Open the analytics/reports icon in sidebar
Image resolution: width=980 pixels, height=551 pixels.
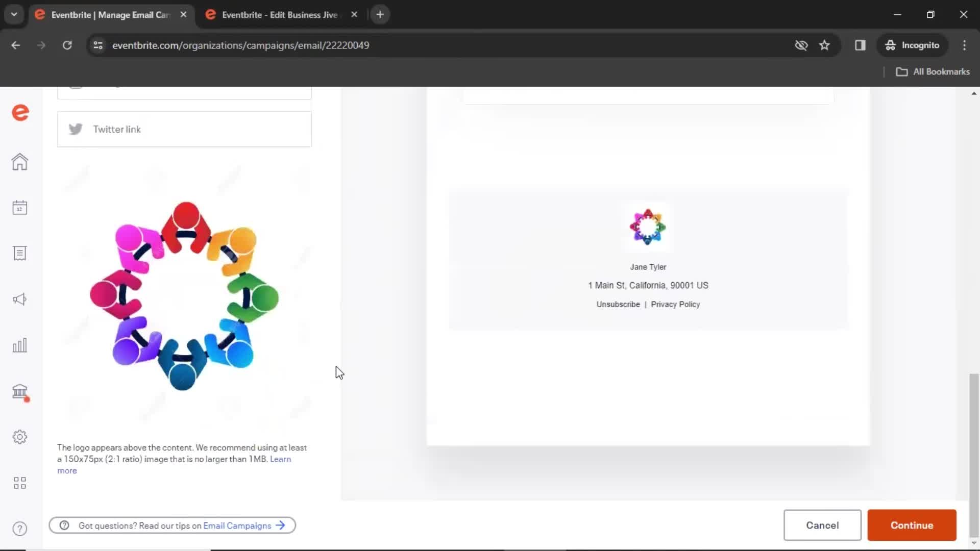pos(19,345)
